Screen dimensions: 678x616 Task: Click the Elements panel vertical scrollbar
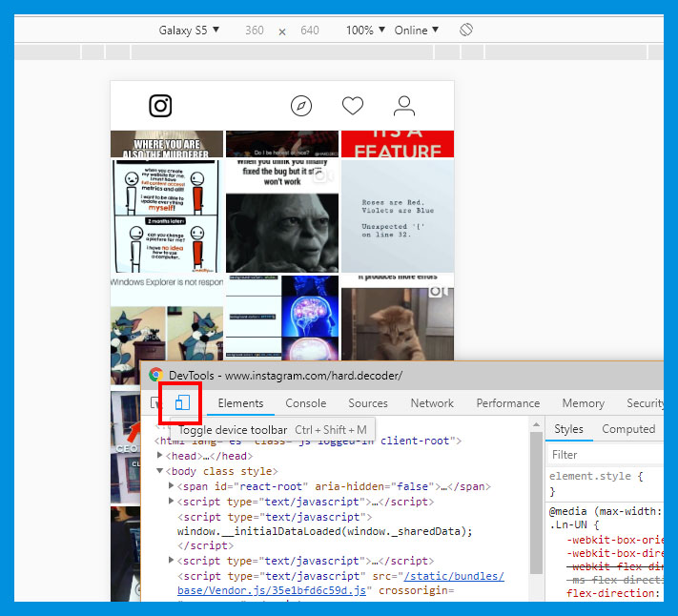coord(536,503)
